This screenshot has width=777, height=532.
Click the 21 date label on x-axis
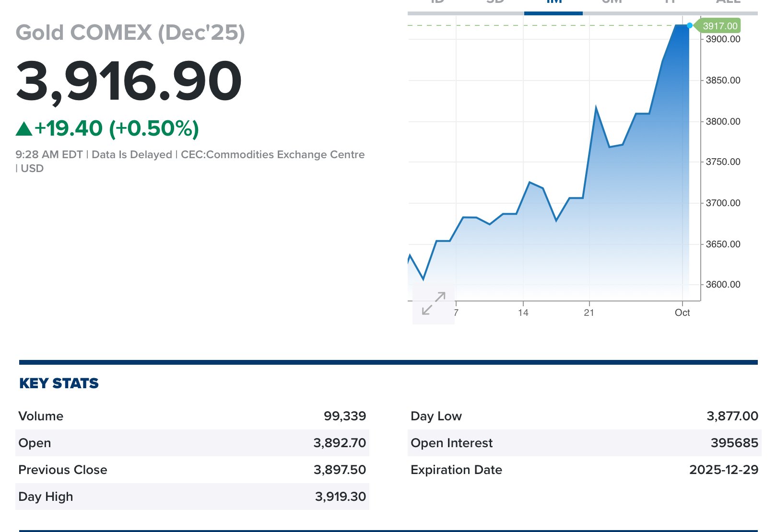[589, 313]
